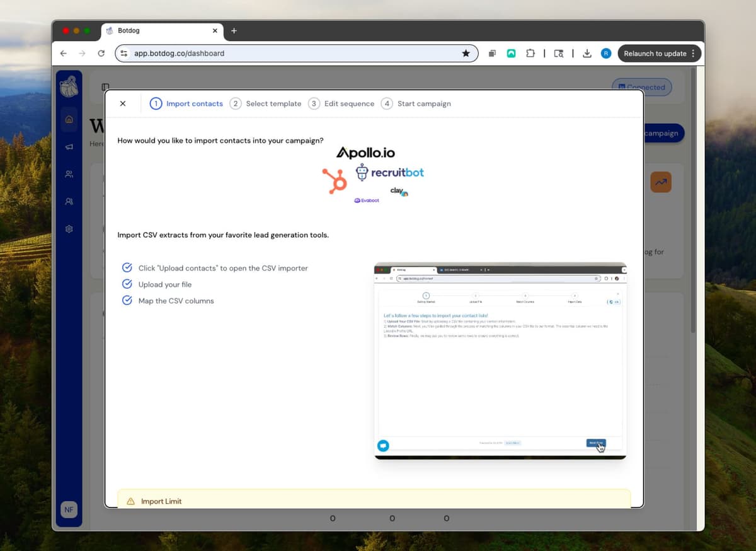Select the Import contacts step
This screenshot has height=551, width=756.
point(186,103)
